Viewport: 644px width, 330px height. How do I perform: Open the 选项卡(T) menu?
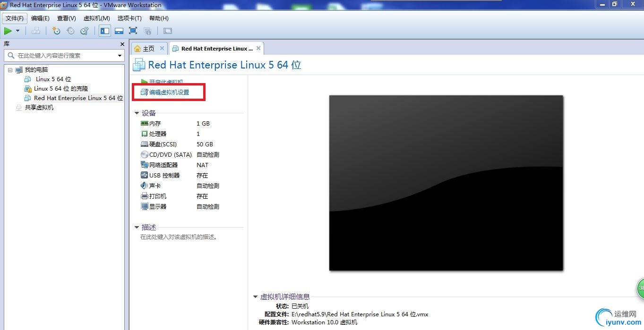(129, 18)
